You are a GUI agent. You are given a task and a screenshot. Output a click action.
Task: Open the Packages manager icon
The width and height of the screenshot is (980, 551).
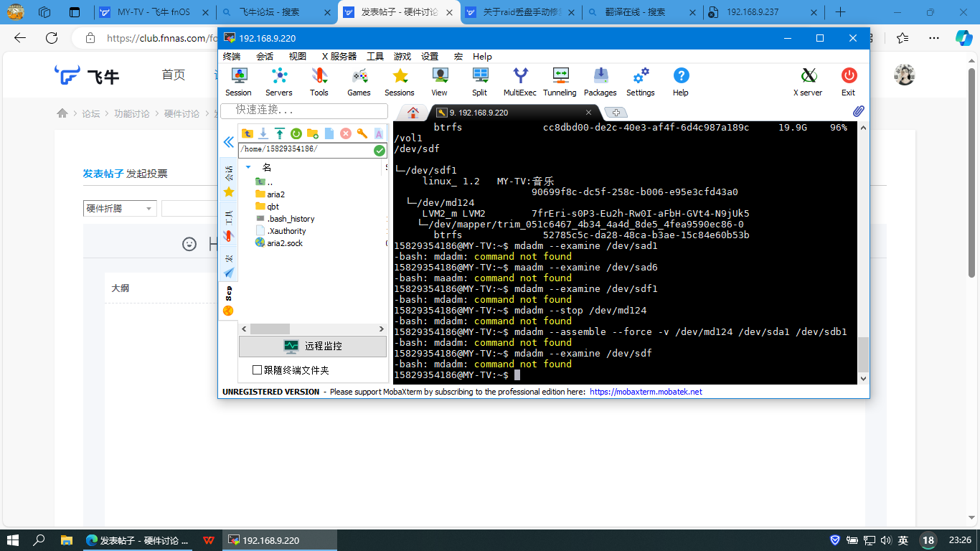[600, 81]
